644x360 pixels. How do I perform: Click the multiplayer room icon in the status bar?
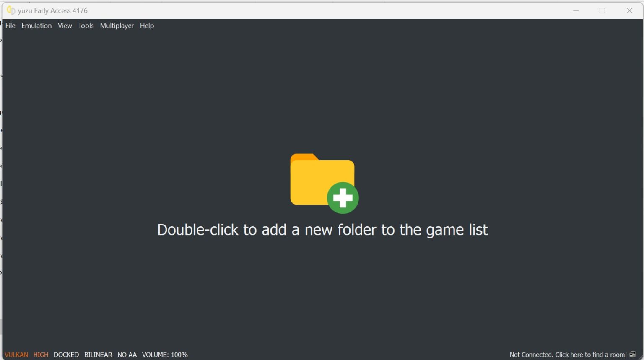tap(633, 355)
